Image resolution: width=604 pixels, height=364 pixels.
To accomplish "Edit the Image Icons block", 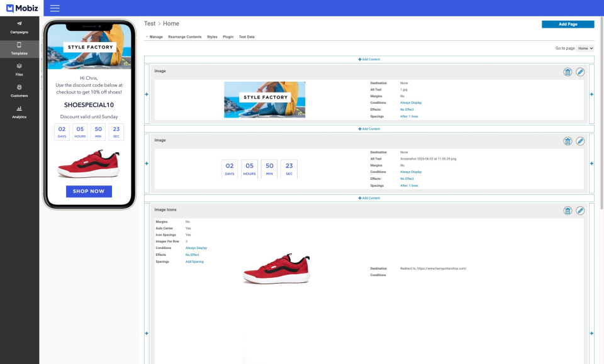I will (580, 211).
